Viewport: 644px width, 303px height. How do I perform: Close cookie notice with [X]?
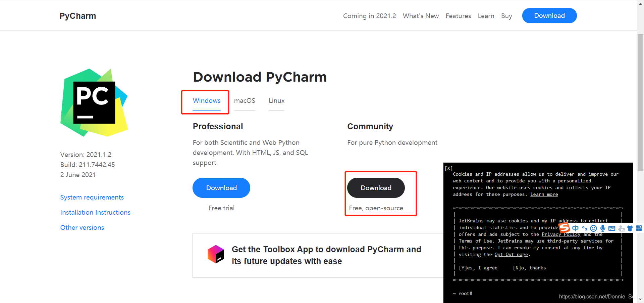[449, 168]
